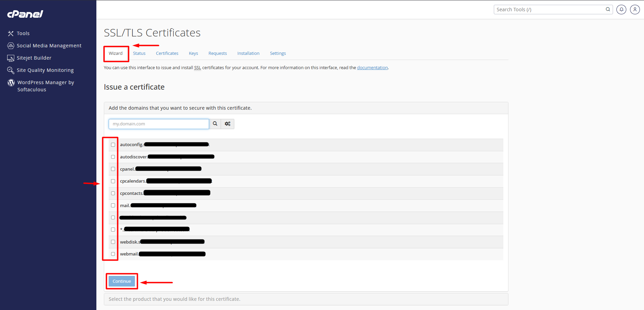Viewport: 644px width, 310px height.
Task: Open the Settings tab
Action: pyautogui.click(x=278, y=53)
